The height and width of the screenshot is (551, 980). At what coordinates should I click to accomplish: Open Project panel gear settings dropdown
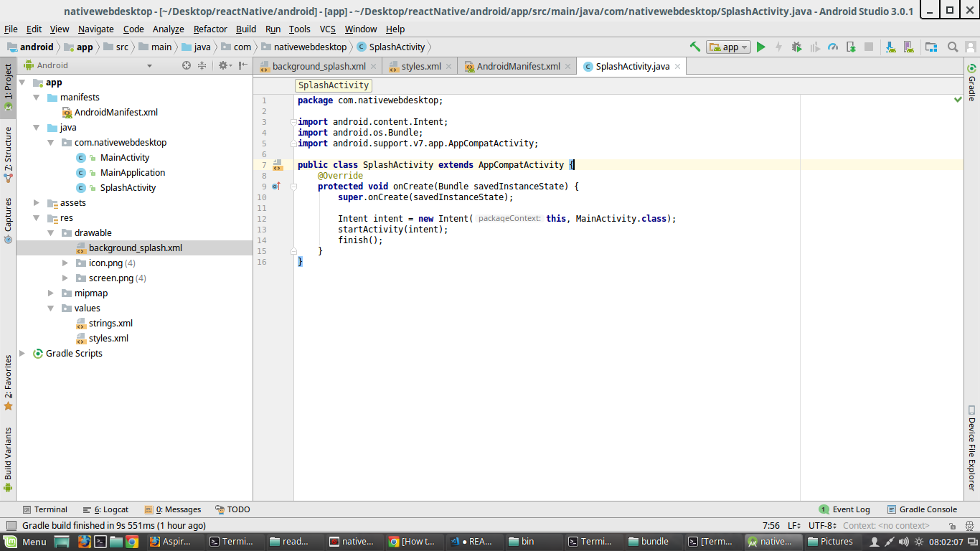pos(225,65)
